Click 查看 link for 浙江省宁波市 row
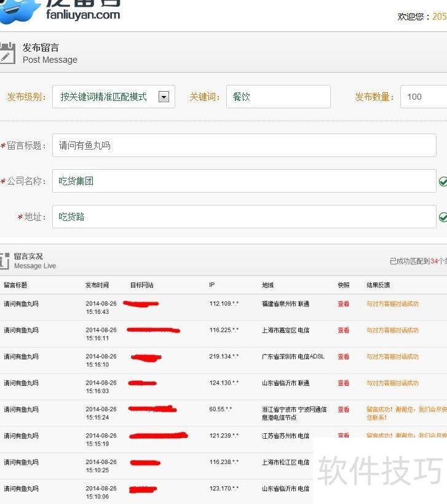 tap(343, 409)
